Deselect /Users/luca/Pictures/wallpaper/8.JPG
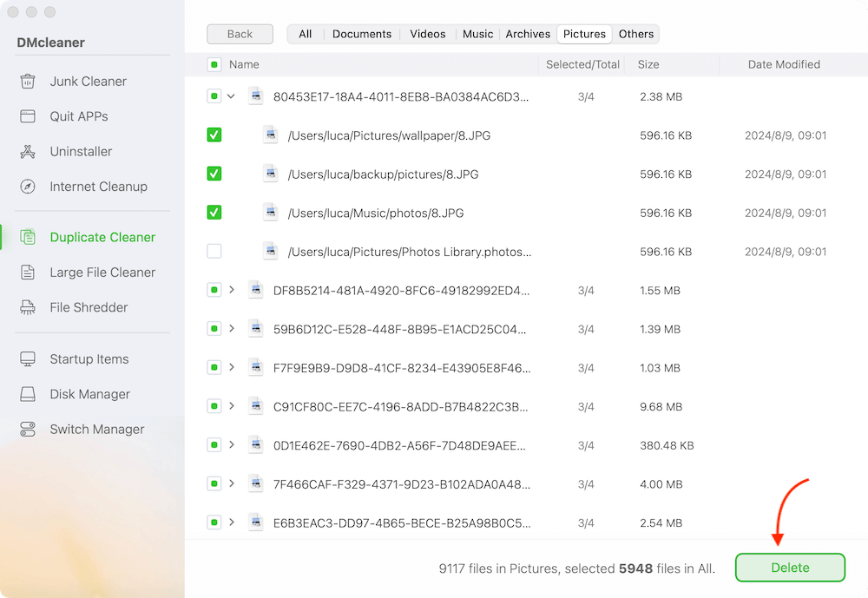This screenshot has width=868, height=598. click(x=214, y=135)
